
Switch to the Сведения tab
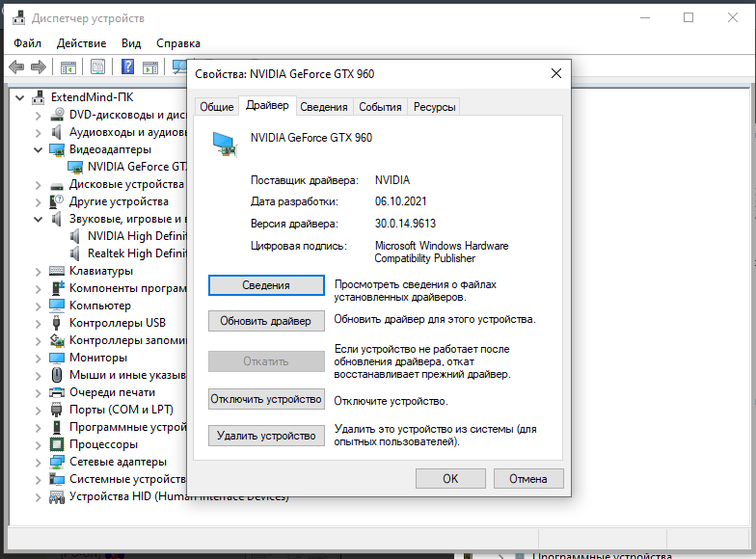coord(324,107)
